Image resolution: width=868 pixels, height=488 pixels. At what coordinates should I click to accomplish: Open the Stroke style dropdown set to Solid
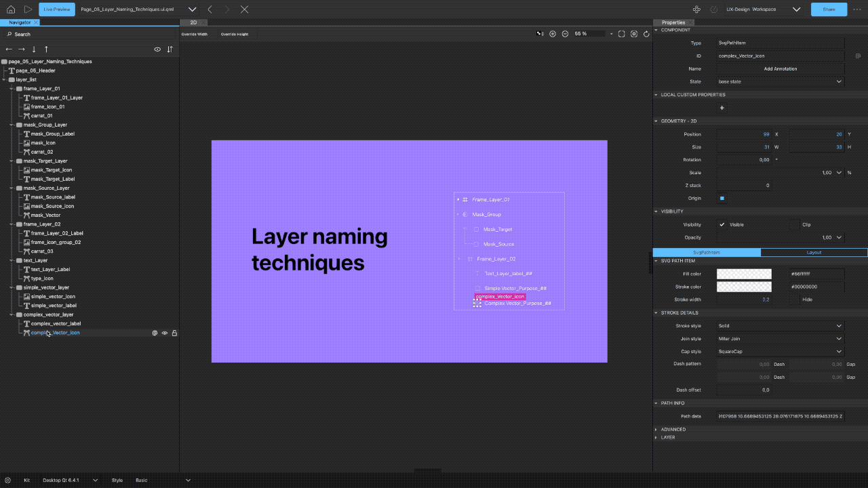[780, 325]
